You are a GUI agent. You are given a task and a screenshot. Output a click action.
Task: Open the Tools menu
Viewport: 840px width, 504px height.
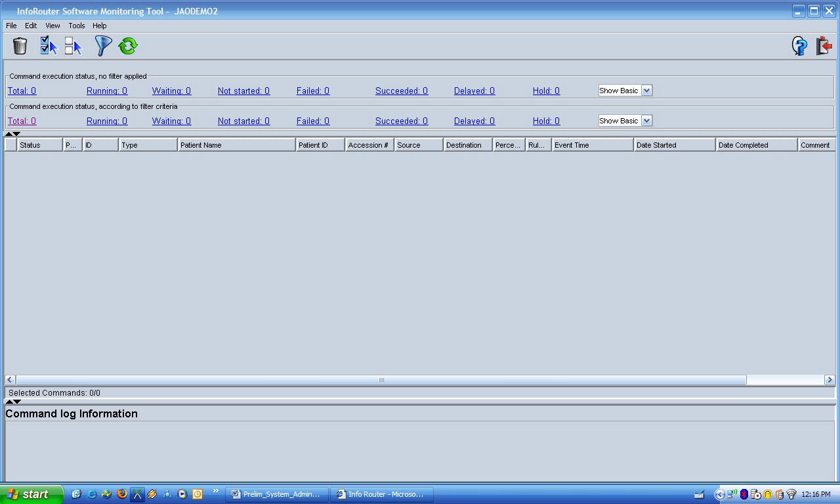pos(77,26)
